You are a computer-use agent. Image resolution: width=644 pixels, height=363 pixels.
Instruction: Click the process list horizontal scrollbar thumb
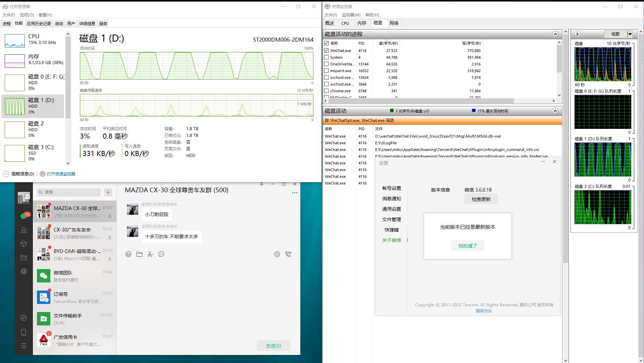(x=421, y=101)
